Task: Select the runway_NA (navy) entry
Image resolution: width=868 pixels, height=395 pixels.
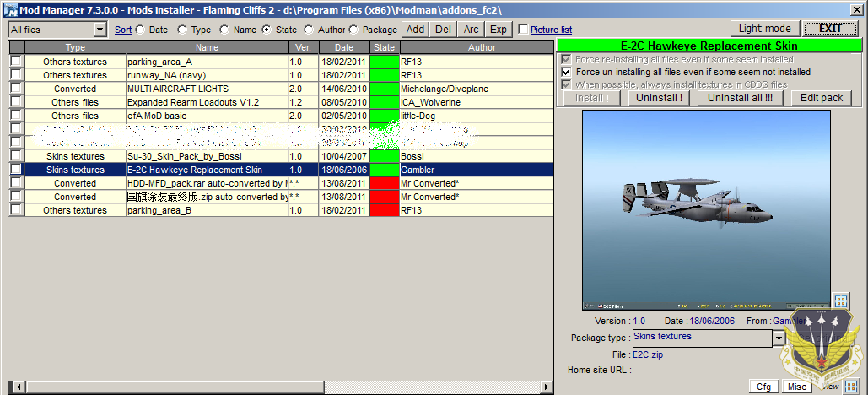Action: pyautogui.click(x=207, y=75)
